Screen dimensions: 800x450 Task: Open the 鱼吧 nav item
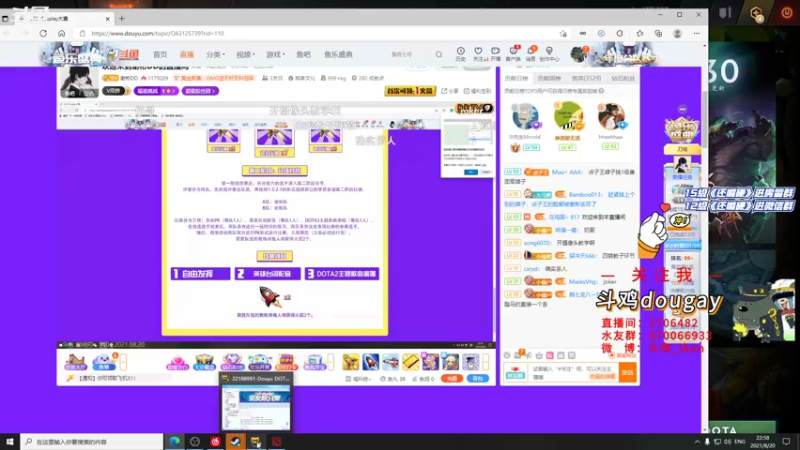point(304,54)
